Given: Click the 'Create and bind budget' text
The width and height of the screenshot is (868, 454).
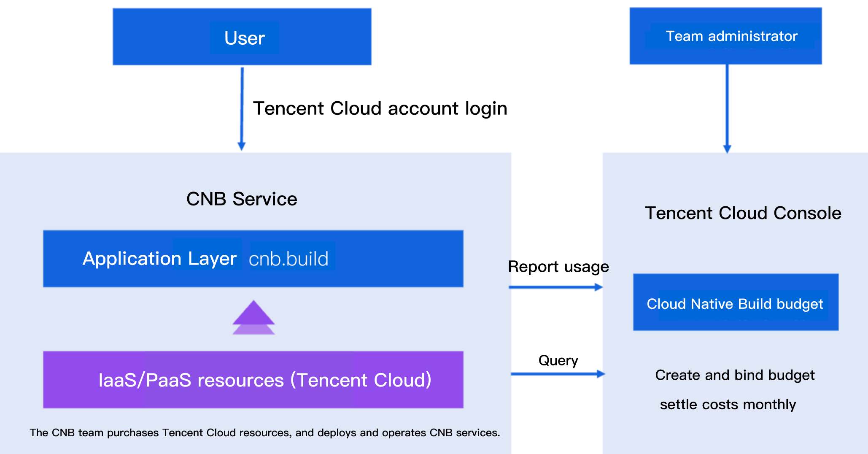Looking at the screenshot, I should pos(735,375).
